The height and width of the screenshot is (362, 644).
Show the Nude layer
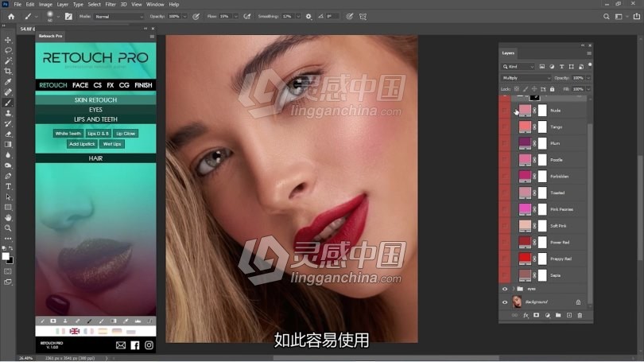click(505, 111)
